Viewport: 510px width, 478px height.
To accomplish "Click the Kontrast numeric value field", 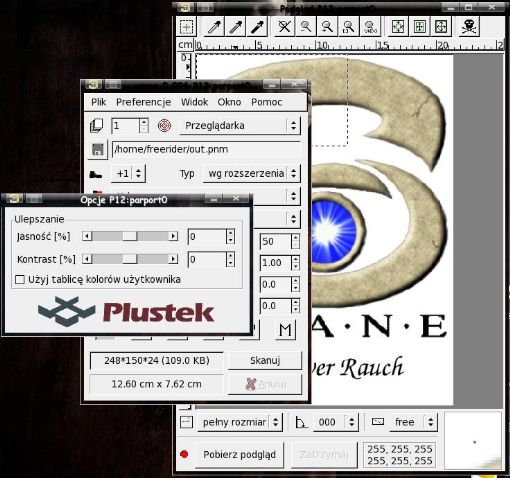I will tap(207, 259).
